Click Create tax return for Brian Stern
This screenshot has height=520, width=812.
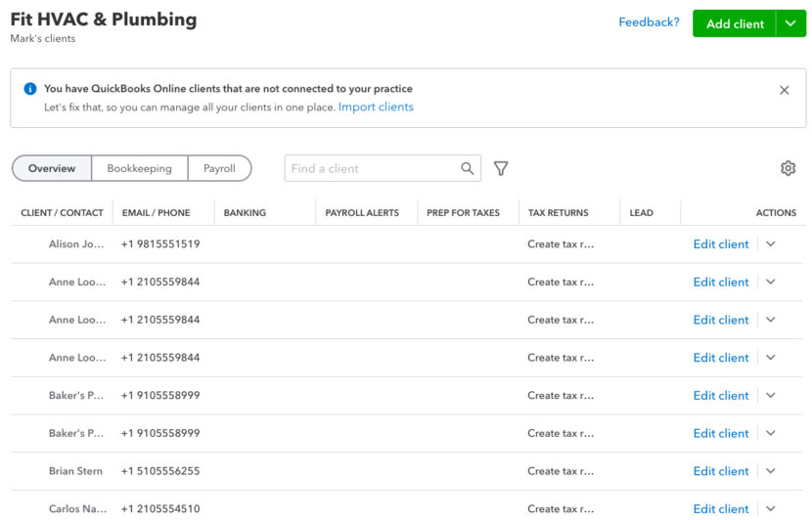point(561,471)
